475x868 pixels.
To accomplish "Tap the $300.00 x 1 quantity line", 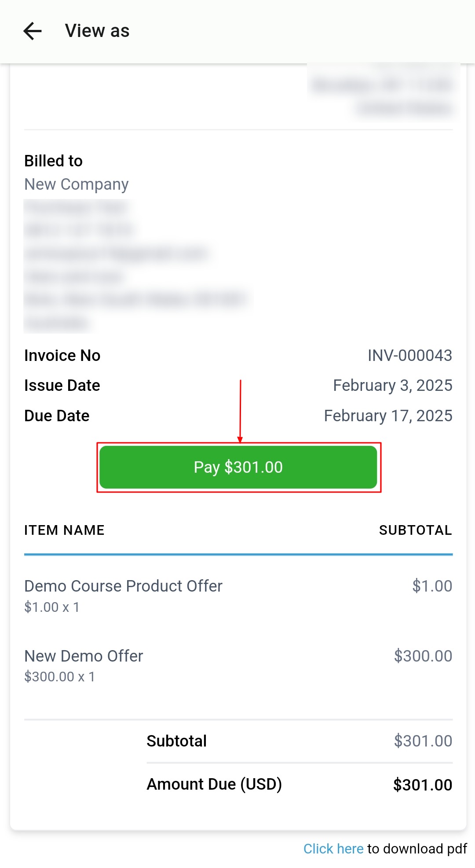I will [60, 677].
